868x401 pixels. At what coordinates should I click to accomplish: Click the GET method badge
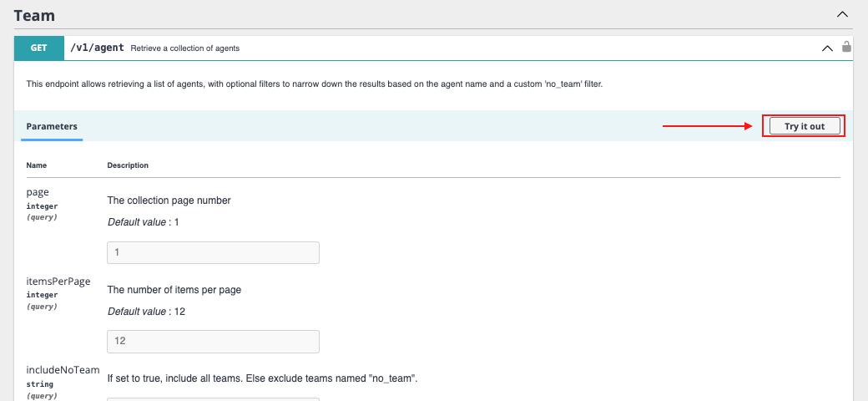coord(39,48)
